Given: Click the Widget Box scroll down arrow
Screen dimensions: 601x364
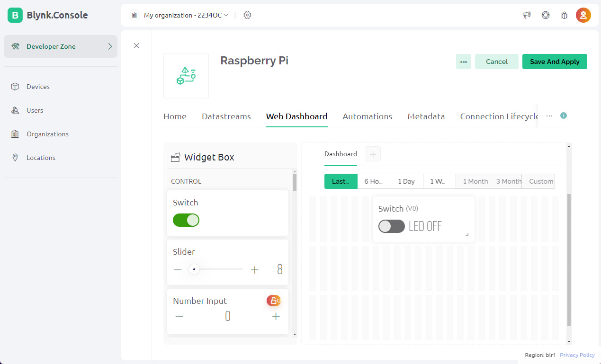Looking at the screenshot, I should (x=295, y=334).
